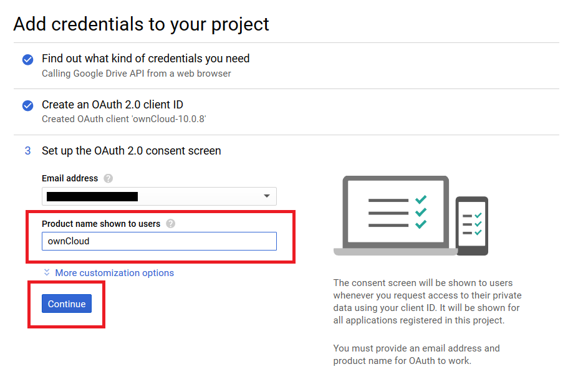The width and height of the screenshot is (573, 392).
Task: Click 'Find out what kind of credentials you need'
Action: [x=145, y=58]
